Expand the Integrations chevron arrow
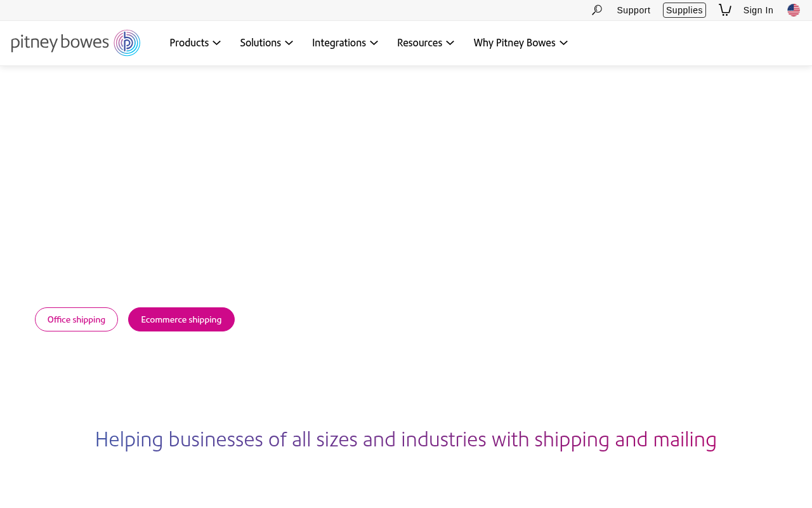Image resolution: width=812 pixels, height=508 pixels. [374, 43]
